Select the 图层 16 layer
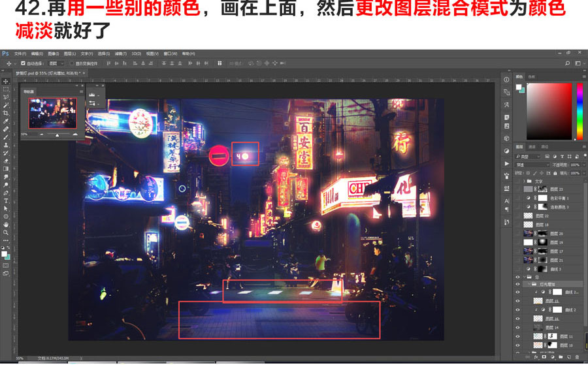The image size is (588, 365). 551,319
